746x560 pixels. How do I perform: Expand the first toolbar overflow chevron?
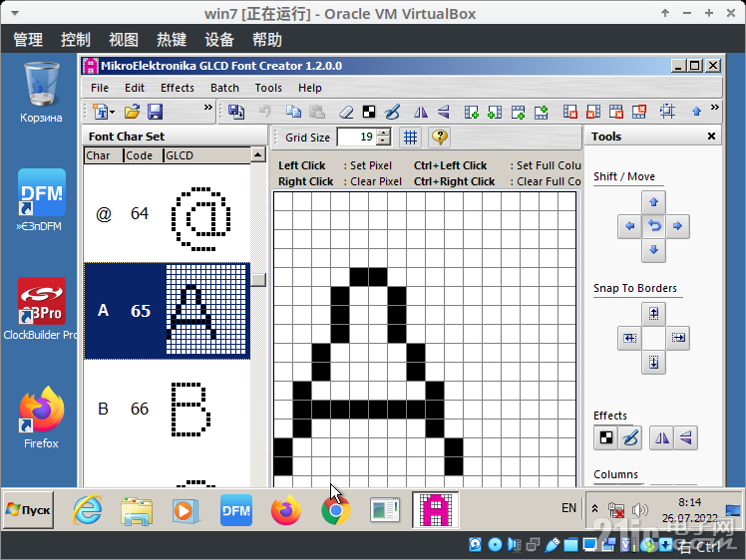click(x=207, y=108)
